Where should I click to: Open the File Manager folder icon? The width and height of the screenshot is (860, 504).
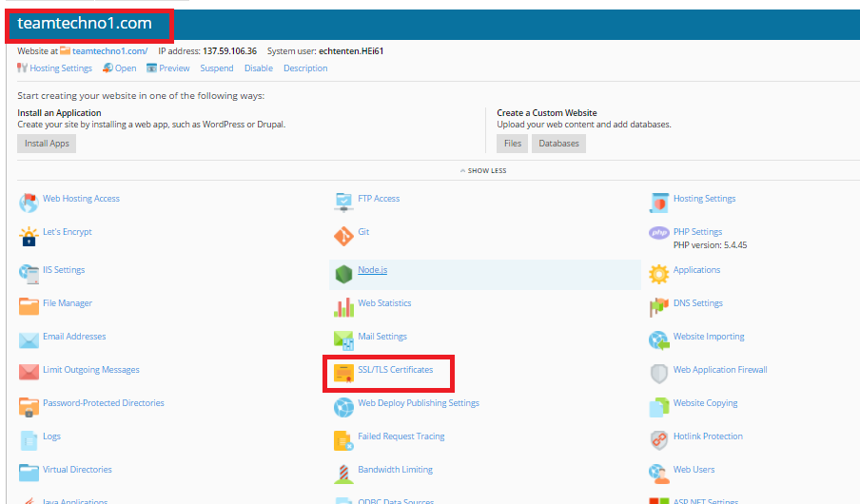click(29, 306)
